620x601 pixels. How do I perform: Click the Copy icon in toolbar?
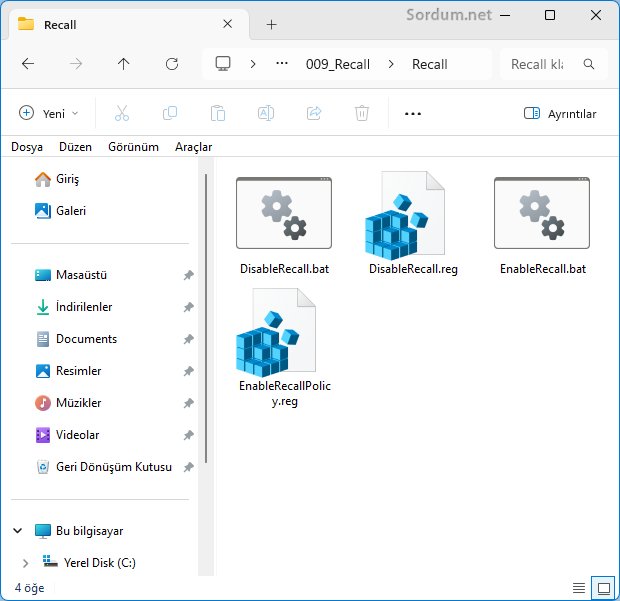(x=170, y=114)
